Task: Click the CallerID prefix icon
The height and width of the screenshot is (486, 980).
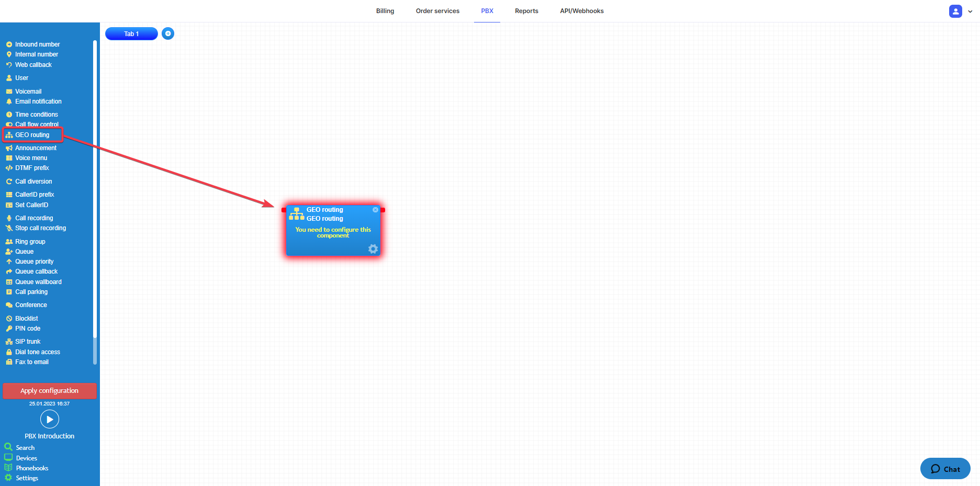Action: (x=9, y=195)
